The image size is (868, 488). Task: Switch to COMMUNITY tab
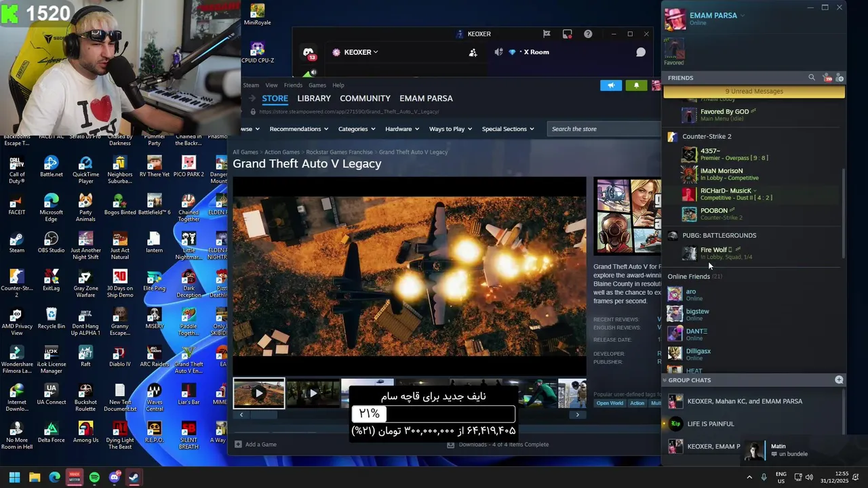[x=365, y=98]
